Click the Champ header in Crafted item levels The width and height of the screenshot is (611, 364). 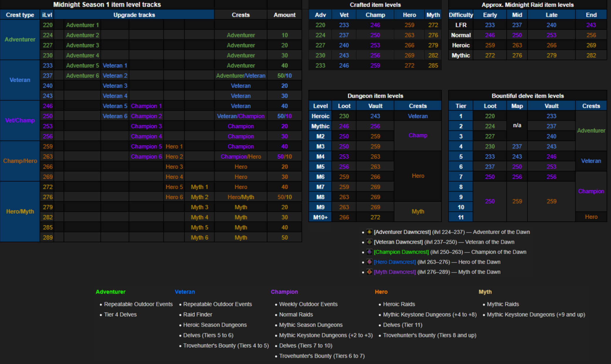[x=375, y=15]
